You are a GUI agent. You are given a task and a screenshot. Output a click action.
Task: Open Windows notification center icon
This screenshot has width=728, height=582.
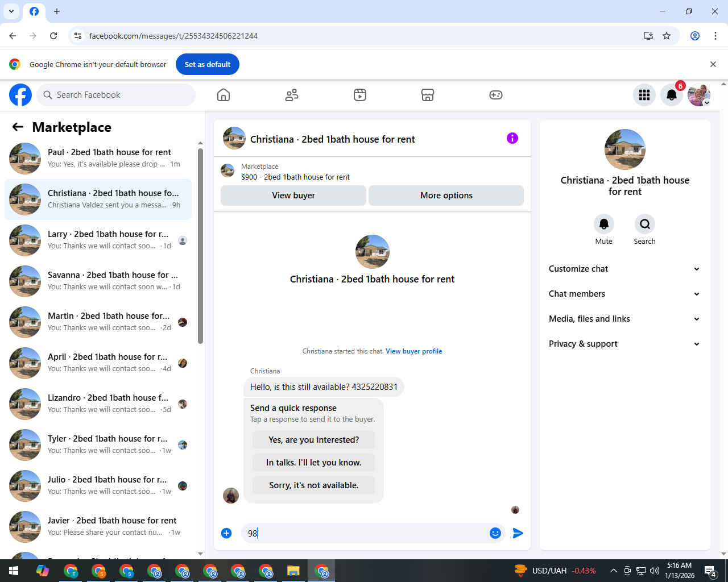710,571
